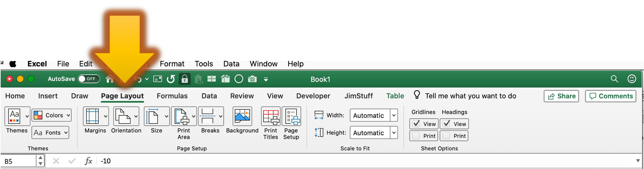Open the theme Fonts dropdown
Image resolution: width=644 pixels, height=169 pixels.
(x=50, y=133)
